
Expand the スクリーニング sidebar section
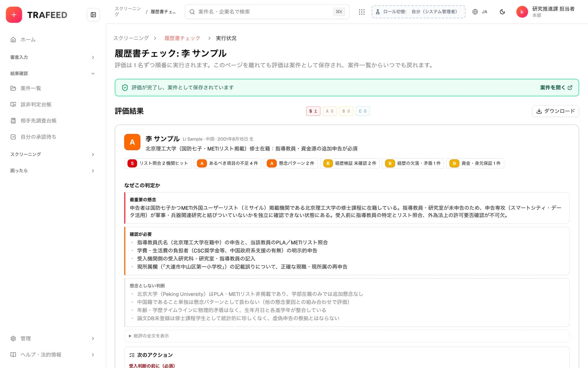click(x=52, y=154)
